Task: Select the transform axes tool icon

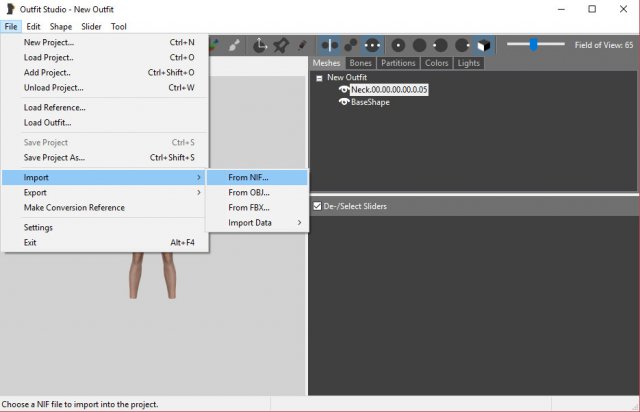Action: (259, 45)
